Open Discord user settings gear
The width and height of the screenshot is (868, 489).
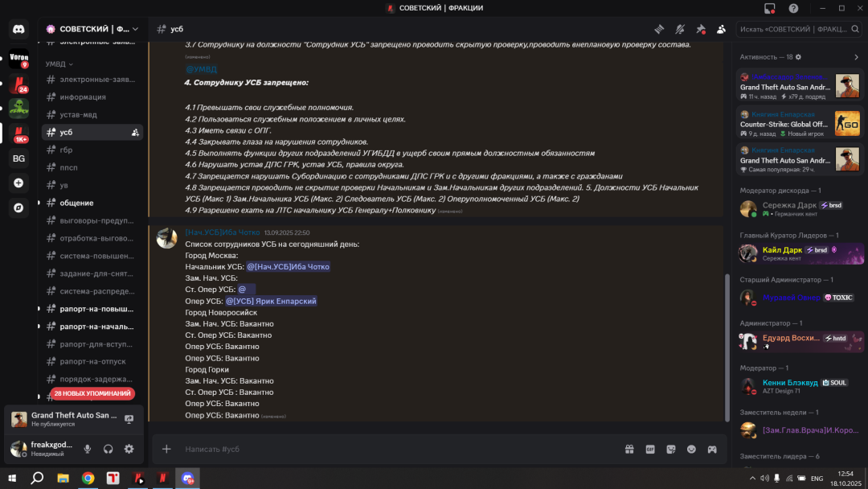(x=129, y=449)
